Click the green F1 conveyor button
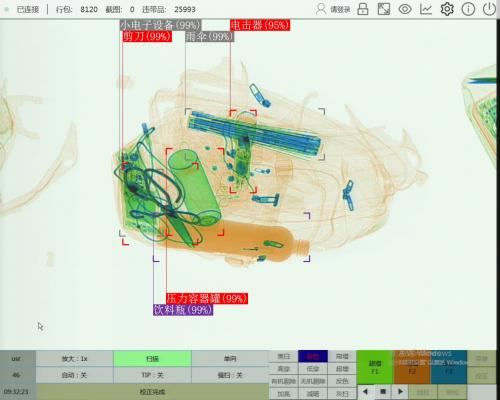 click(x=375, y=367)
